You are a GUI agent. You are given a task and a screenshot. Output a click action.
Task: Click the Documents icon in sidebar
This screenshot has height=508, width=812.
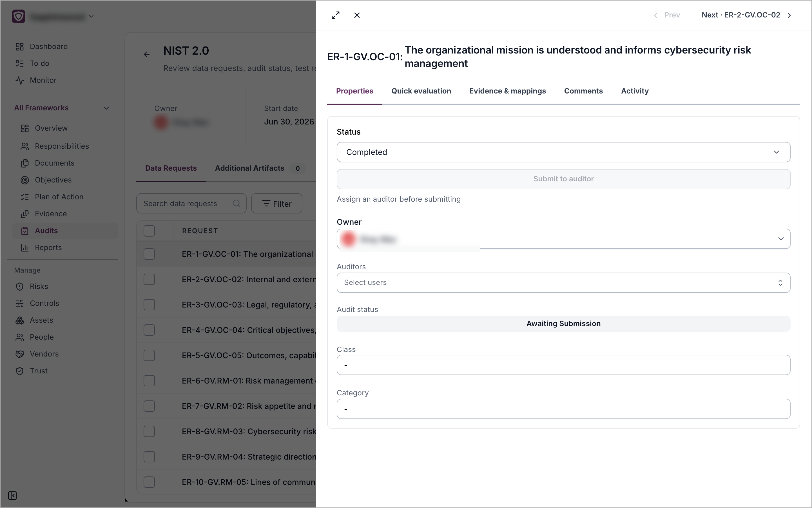tap(24, 163)
